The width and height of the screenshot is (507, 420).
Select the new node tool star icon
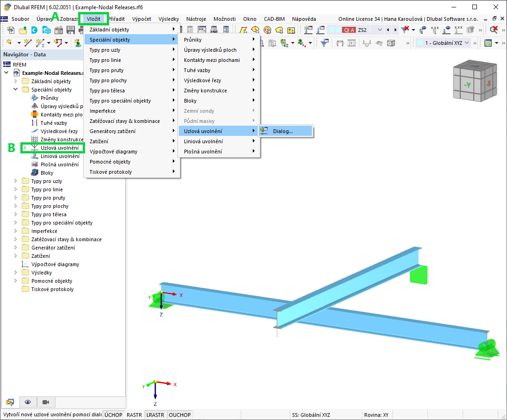coord(9,43)
